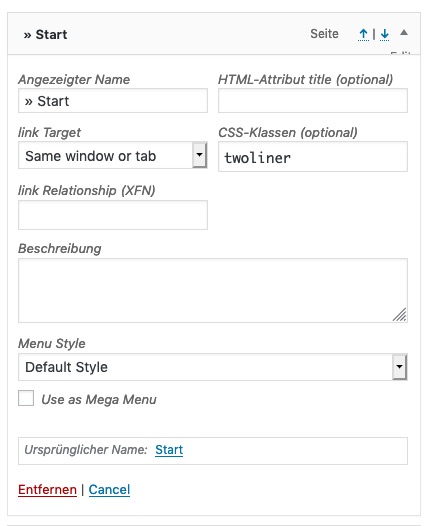Click the » Start item title
The image size is (429, 526).
(45, 35)
